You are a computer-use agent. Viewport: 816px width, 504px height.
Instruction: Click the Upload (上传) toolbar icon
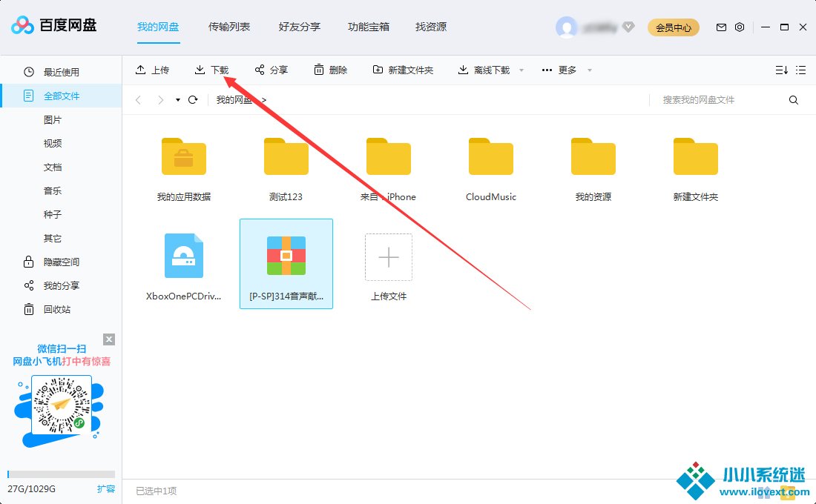141,70
